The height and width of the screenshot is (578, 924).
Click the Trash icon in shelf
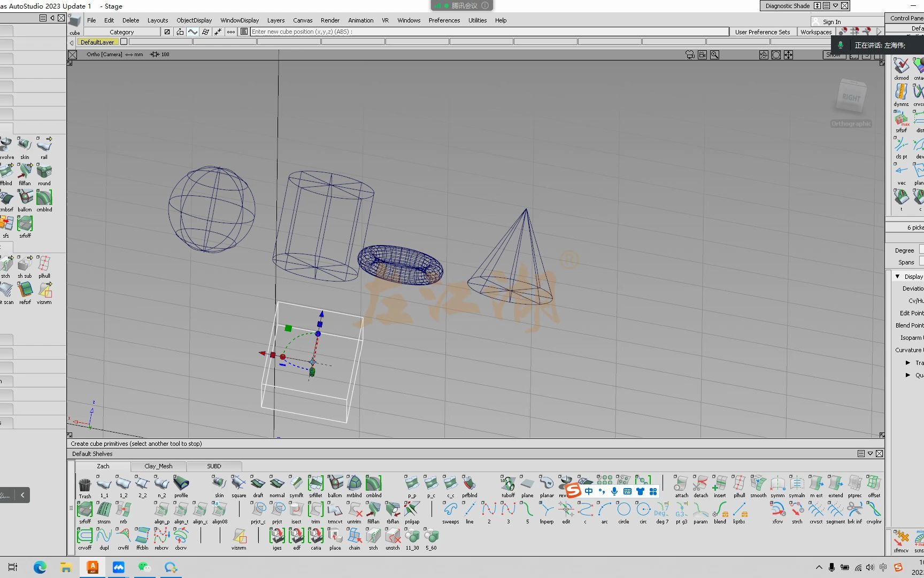click(x=85, y=486)
